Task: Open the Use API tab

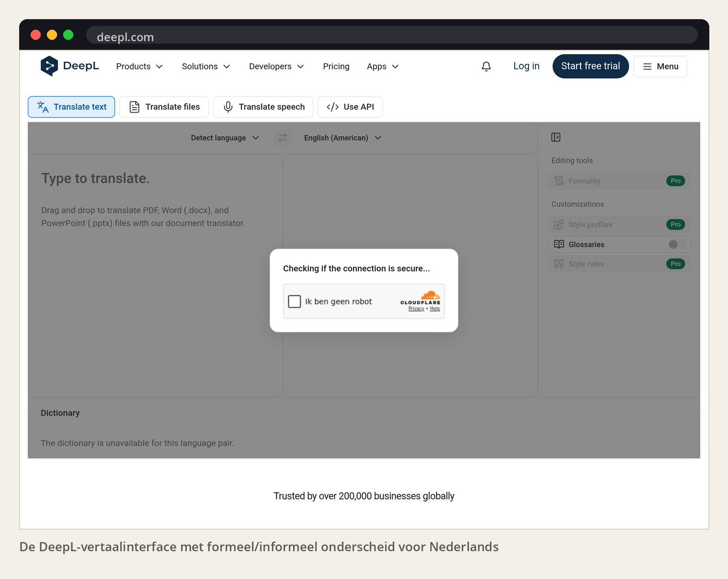Action: 350,107
